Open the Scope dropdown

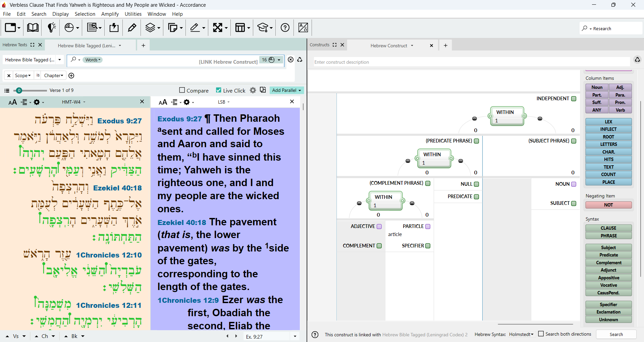click(23, 75)
